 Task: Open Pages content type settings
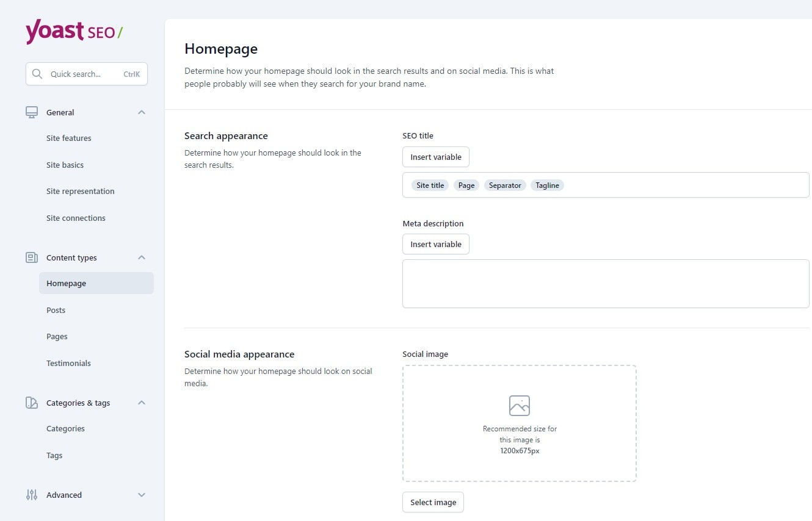click(x=57, y=336)
